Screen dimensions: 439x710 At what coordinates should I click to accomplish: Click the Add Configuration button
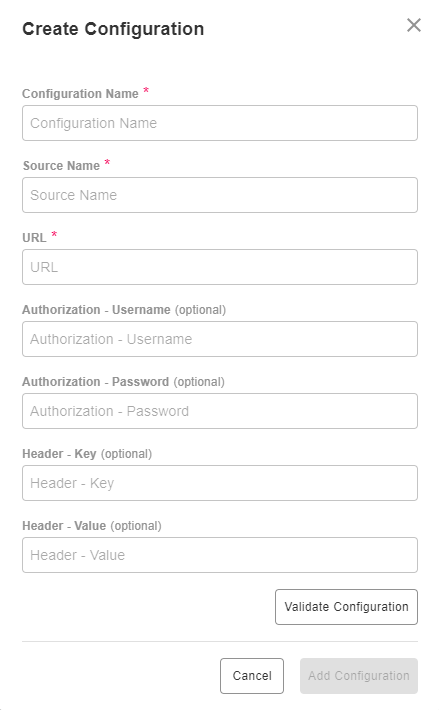(359, 676)
